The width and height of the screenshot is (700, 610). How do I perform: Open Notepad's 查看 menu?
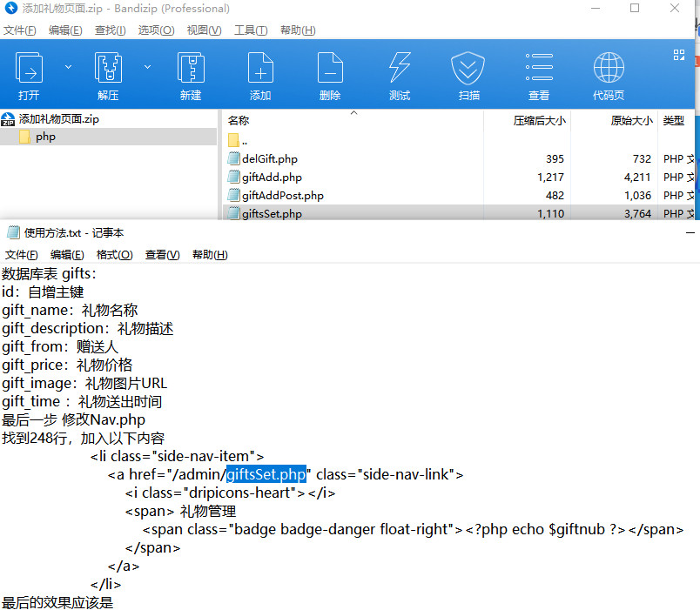pyautogui.click(x=162, y=254)
